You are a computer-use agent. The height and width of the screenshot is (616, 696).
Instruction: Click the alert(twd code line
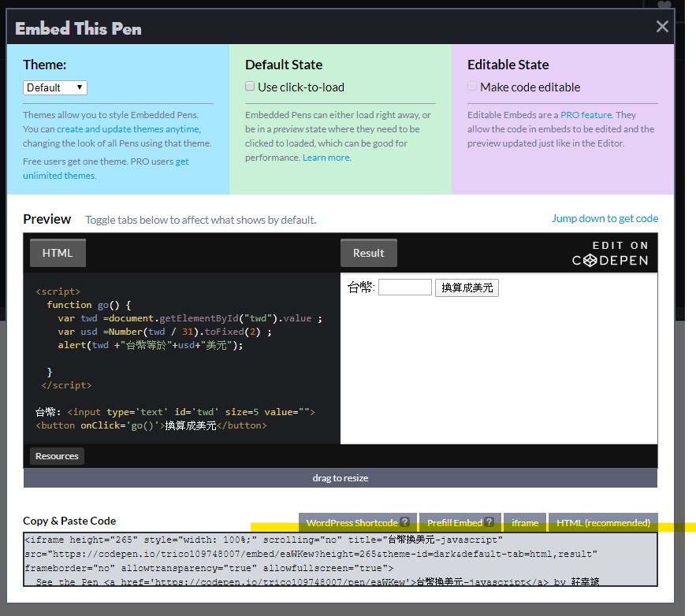point(151,345)
